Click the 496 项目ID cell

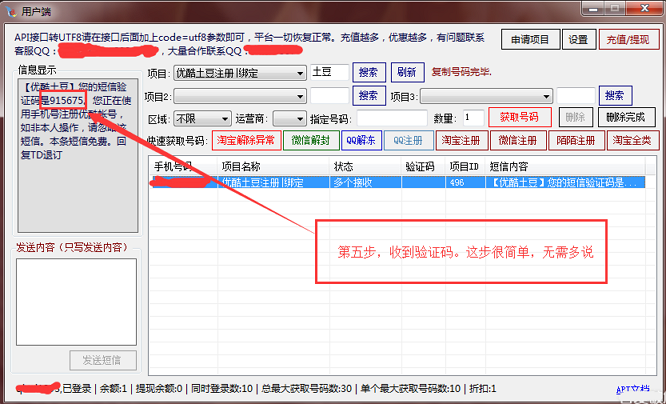(465, 183)
